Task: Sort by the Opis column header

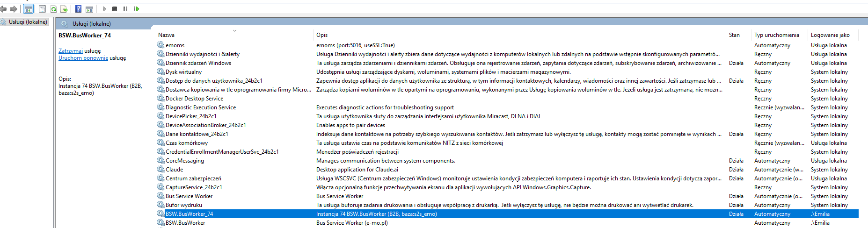Action: (322, 35)
